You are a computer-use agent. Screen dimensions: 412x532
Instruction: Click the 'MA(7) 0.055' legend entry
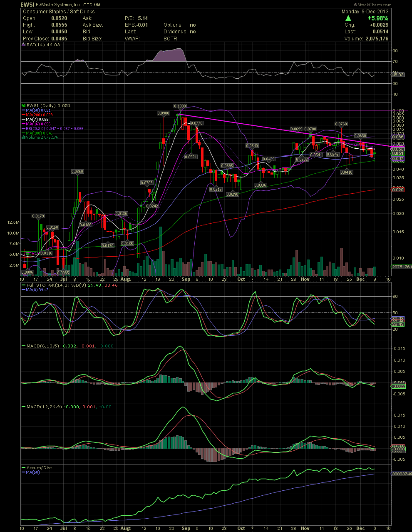point(37,119)
